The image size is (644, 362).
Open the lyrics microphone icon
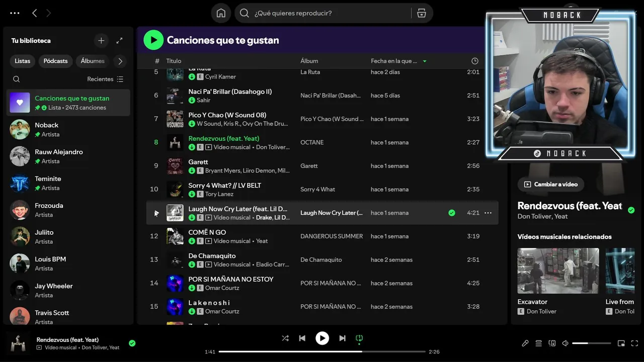point(525,343)
